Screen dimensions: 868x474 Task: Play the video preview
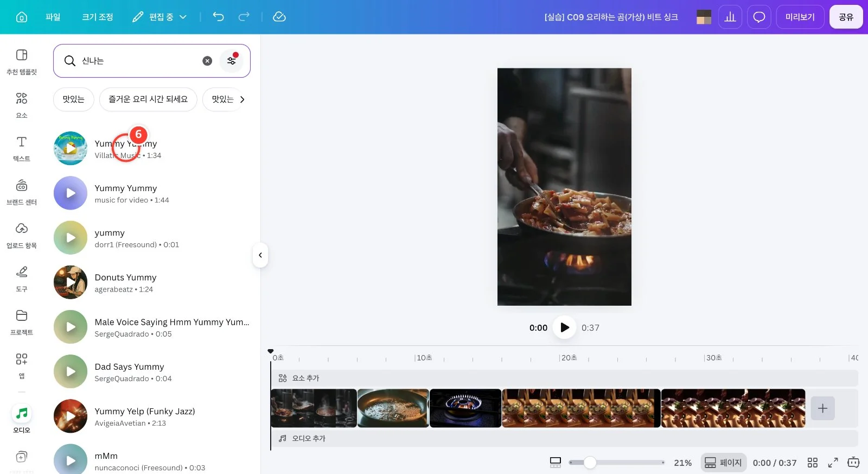coord(564,327)
